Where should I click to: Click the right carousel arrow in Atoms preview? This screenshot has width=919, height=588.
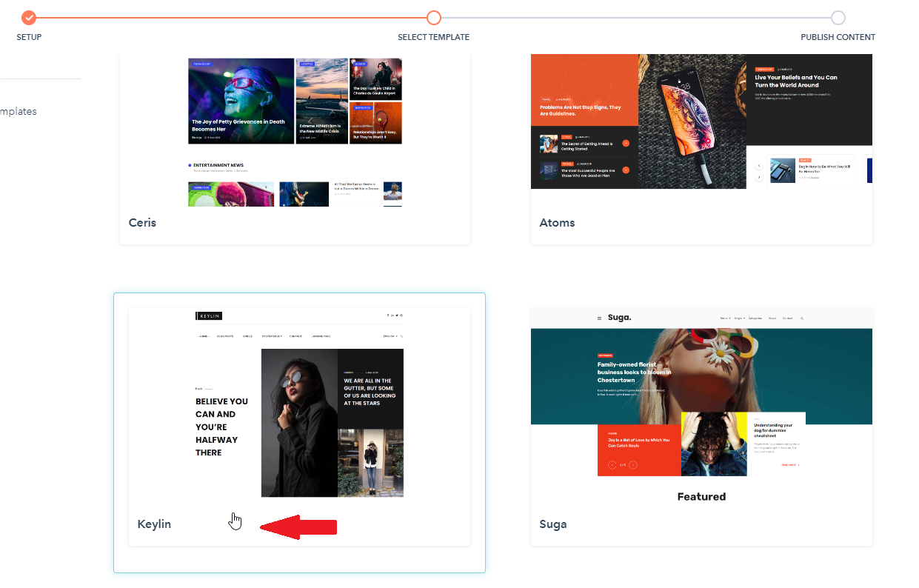759,178
